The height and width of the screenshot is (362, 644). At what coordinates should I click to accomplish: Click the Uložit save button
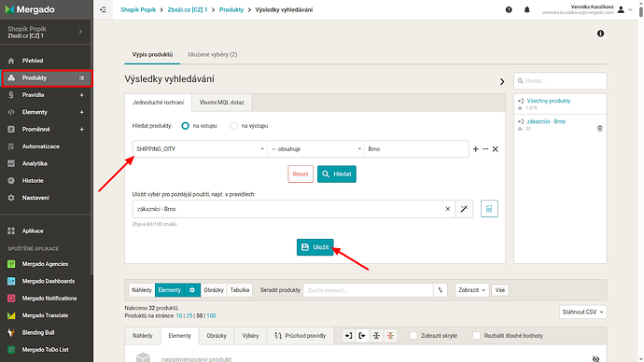pyautogui.click(x=315, y=247)
